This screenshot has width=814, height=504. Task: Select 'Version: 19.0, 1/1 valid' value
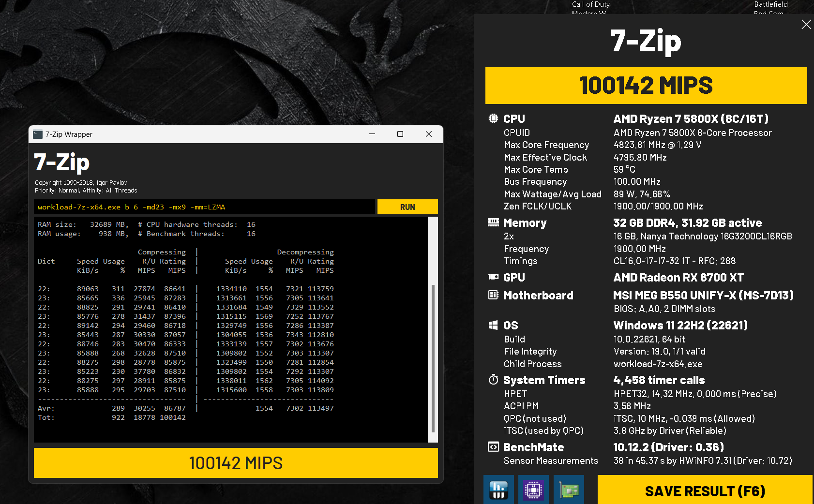click(x=660, y=351)
